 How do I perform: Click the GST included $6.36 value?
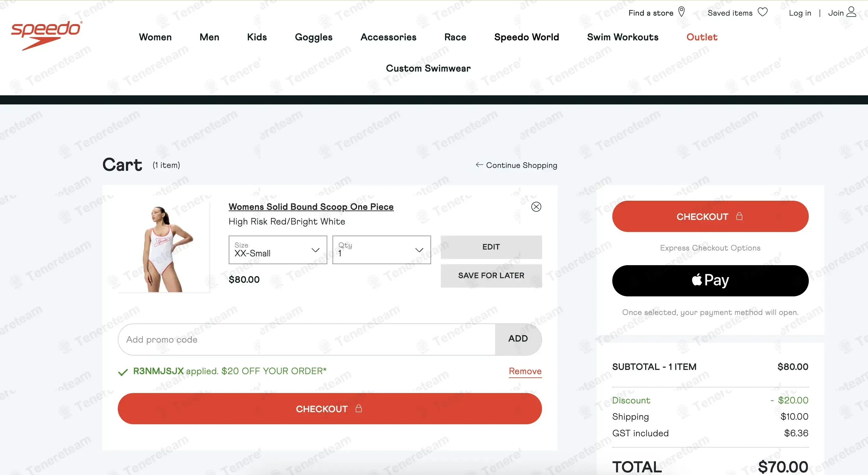tap(796, 433)
